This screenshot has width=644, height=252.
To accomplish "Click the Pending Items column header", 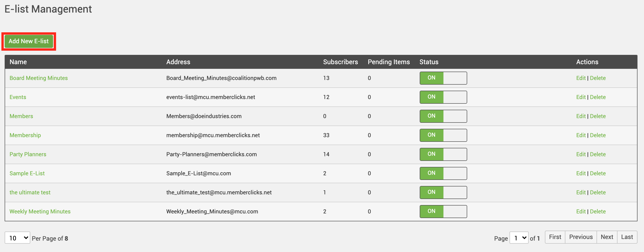I will click(389, 62).
